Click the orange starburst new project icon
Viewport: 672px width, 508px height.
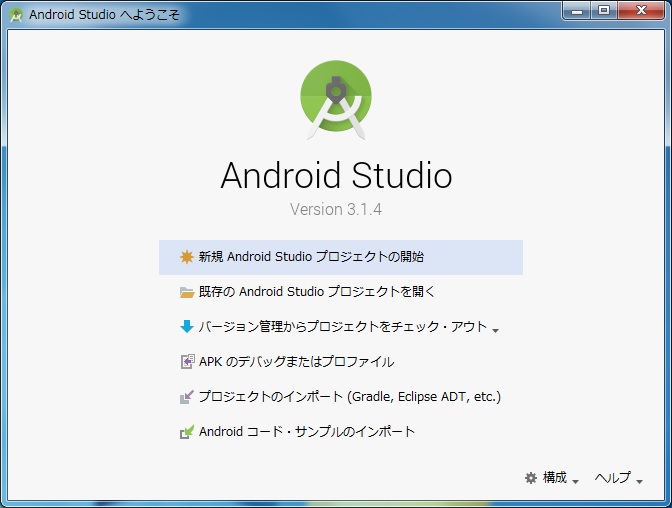pyautogui.click(x=186, y=257)
